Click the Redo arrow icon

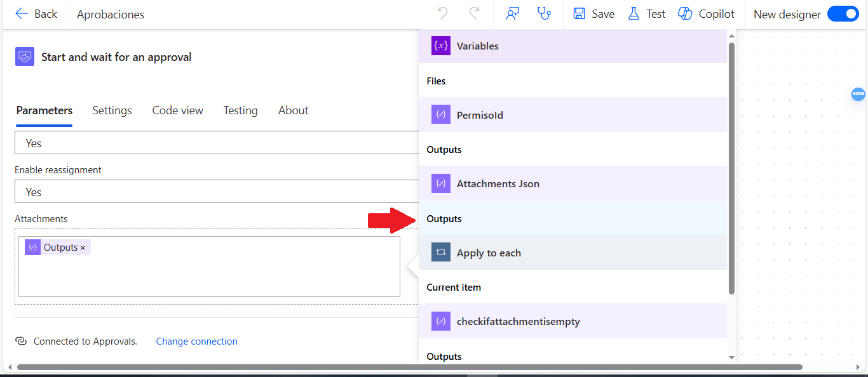pos(474,13)
